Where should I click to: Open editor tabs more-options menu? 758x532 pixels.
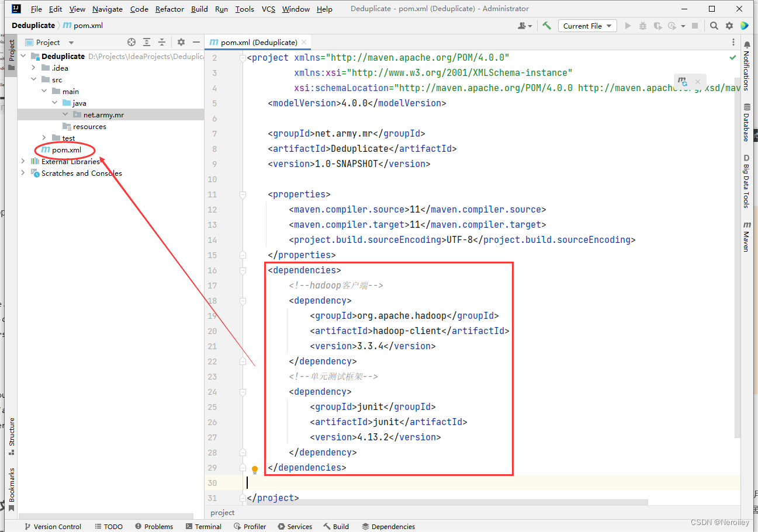click(x=733, y=42)
